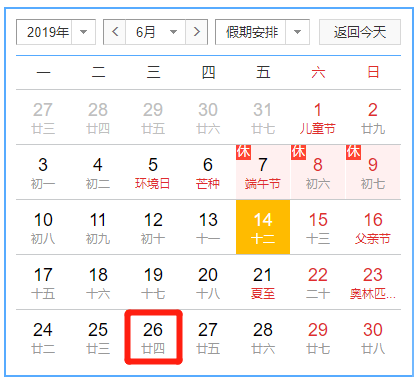Open the 2019年 year dropdown
This screenshot has height=377, width=414.
pos(56,32)
